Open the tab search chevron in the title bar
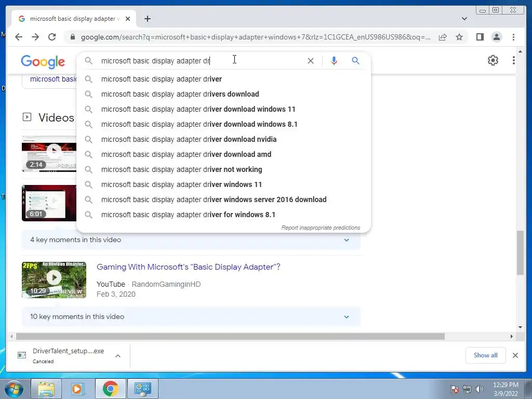This screenshot has width=532, height=399. [464, 19]
